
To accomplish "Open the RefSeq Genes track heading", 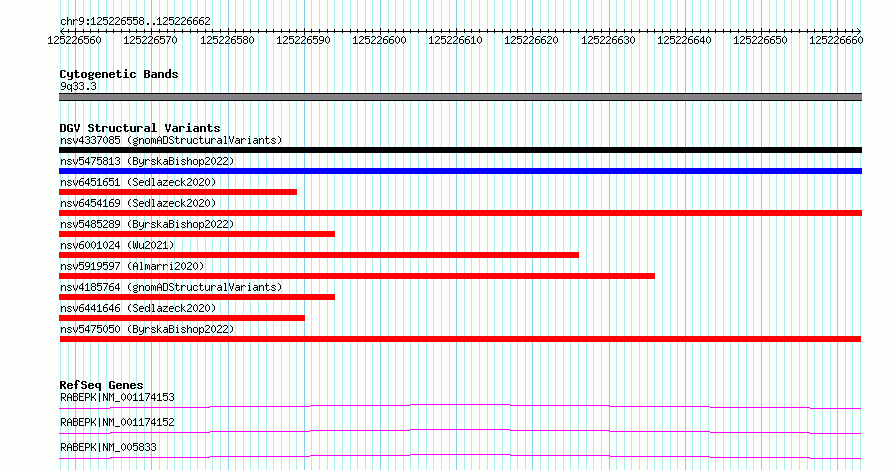I will [101, 385].
